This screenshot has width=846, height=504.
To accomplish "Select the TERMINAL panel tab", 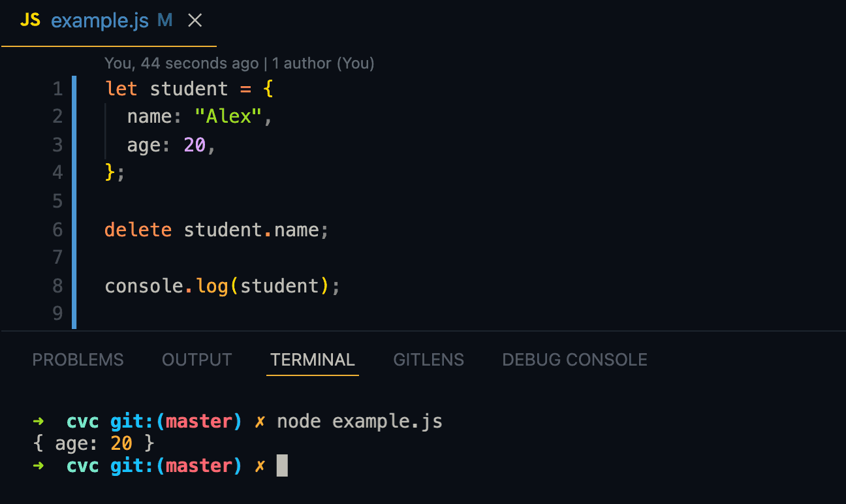I will click(312, 360).
